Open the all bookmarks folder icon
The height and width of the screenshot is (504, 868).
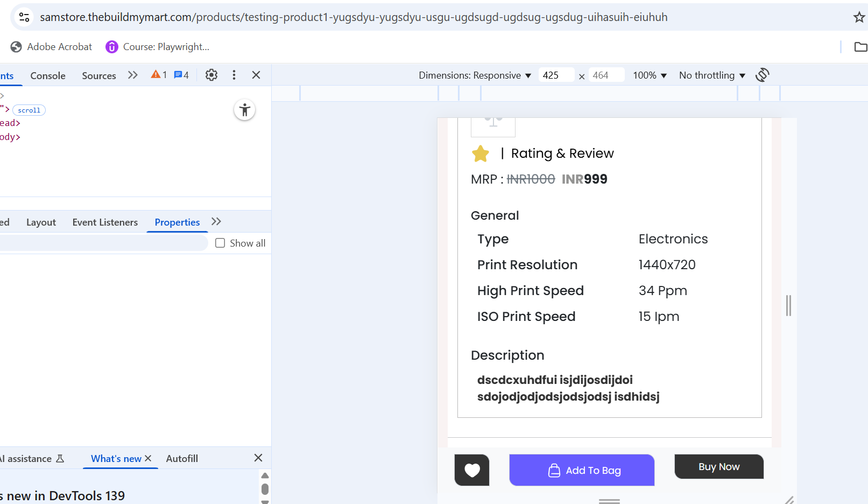tap(860, 47)
